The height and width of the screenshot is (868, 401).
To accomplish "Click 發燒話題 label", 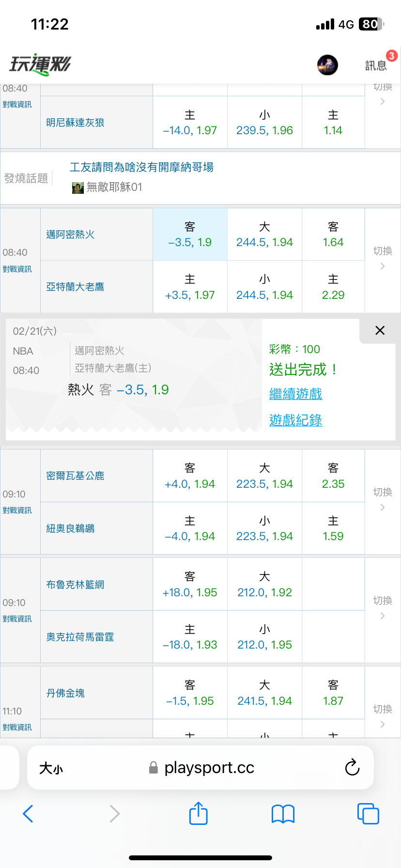I will tap(26, 178).
